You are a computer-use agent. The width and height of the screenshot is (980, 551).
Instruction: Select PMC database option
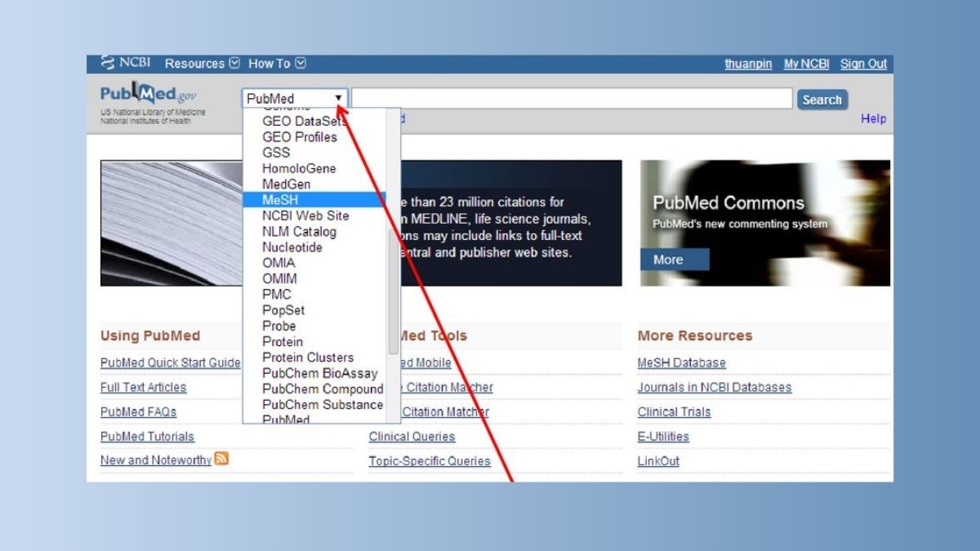click(x=277, y=295)
